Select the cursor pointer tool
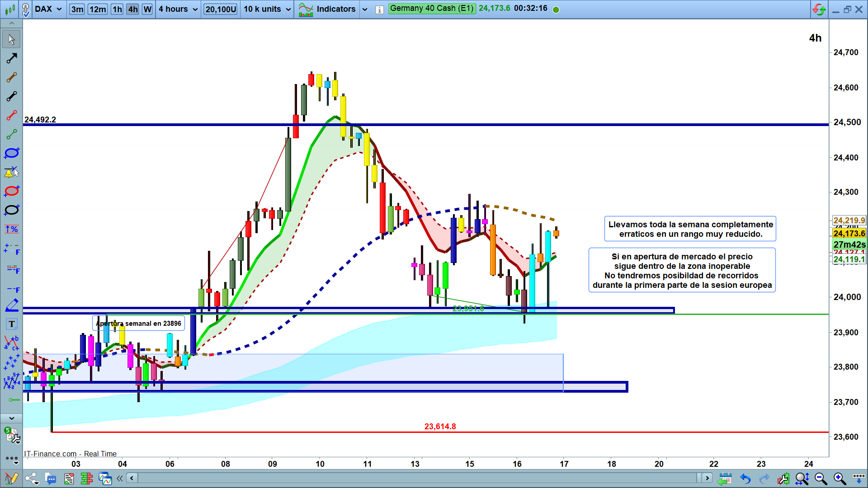The height and width of the screenshot is (488, 868). point(11,39)
